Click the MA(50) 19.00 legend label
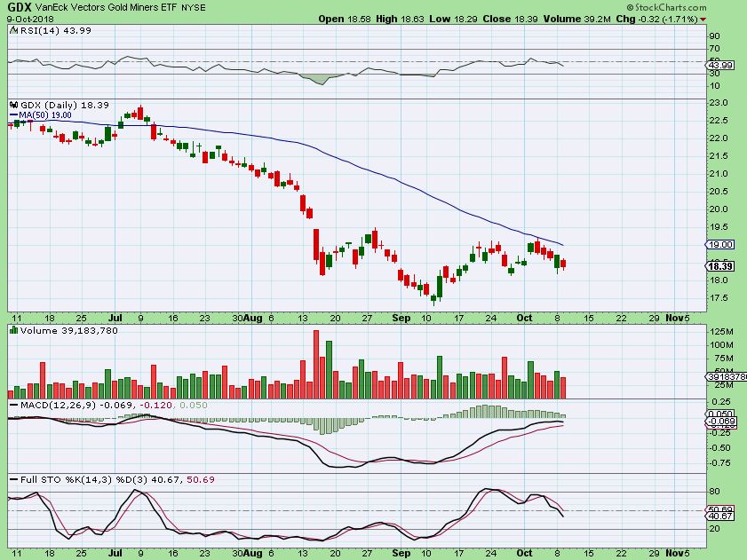The height and width of the screenshot is (560, 747). click(x=45, y=115)
